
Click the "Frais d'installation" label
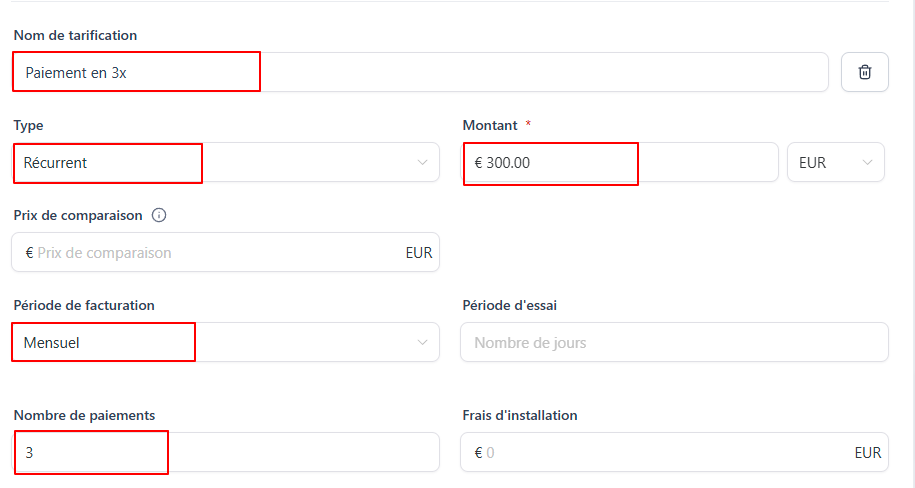tap(520, 415)
